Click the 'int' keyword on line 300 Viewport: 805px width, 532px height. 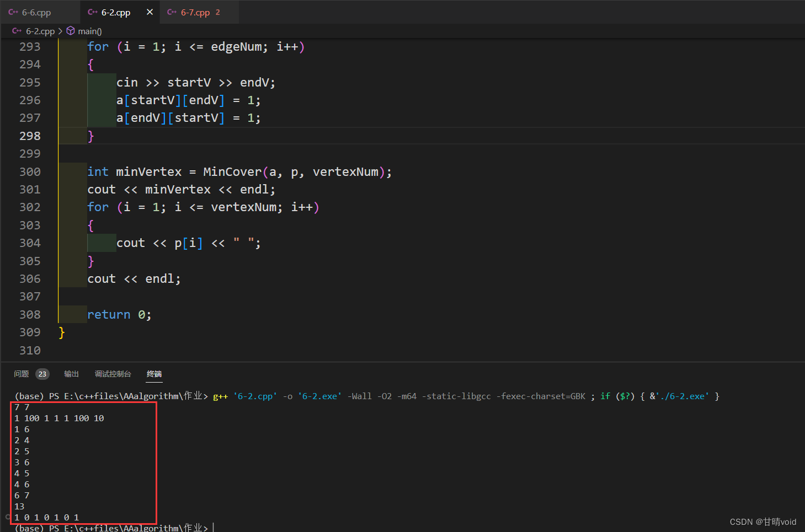coord(98,172)
